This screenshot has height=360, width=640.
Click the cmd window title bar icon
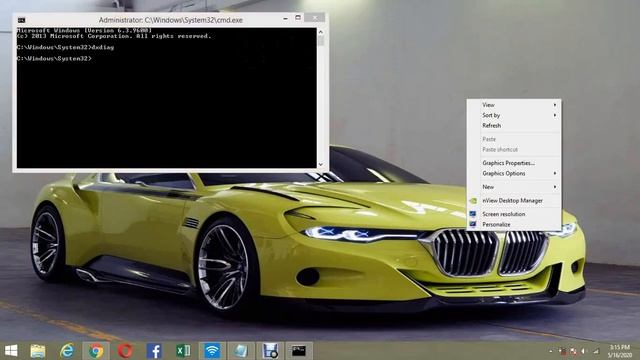(22, 20)
